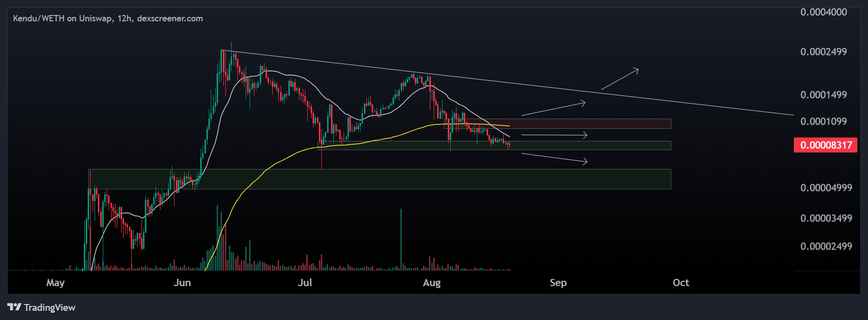Click the 0.00003499 price axis label
868x320 pixels.
(x=826, y=218)
